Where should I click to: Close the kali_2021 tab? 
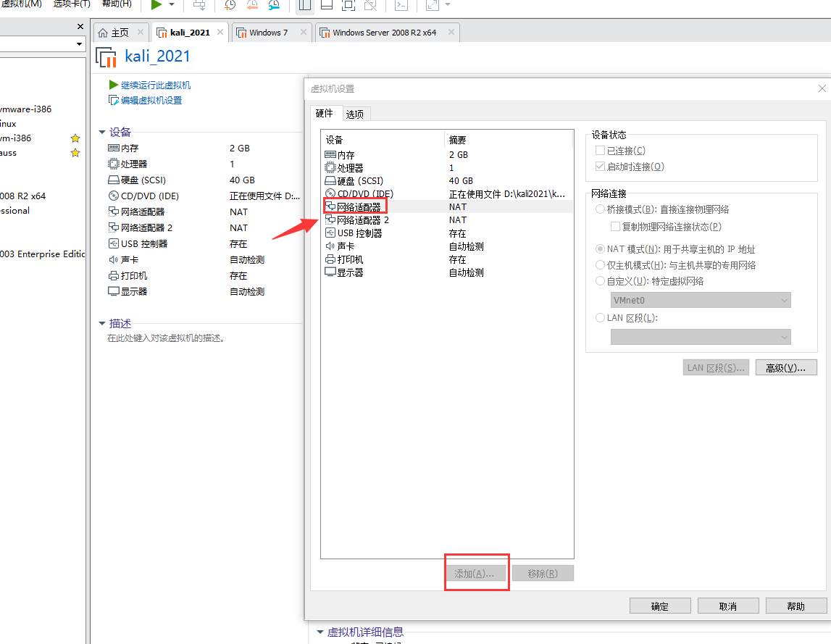[x=220, y=32]
